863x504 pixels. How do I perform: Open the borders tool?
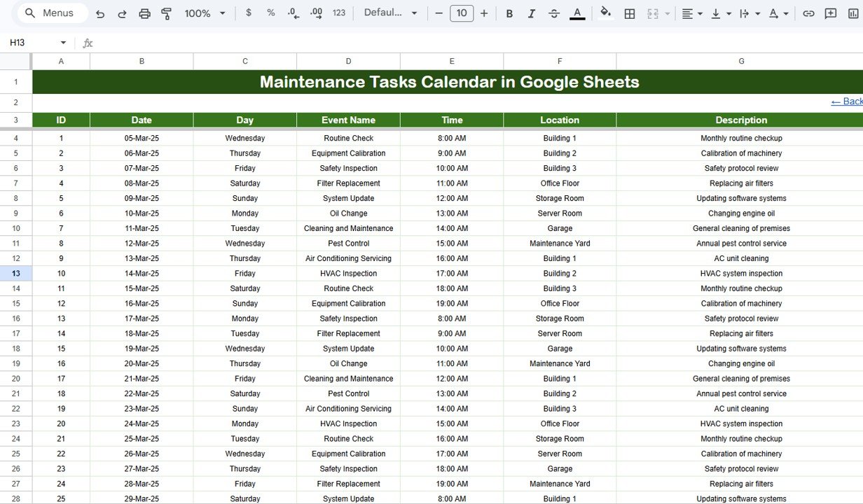[630, 13]
